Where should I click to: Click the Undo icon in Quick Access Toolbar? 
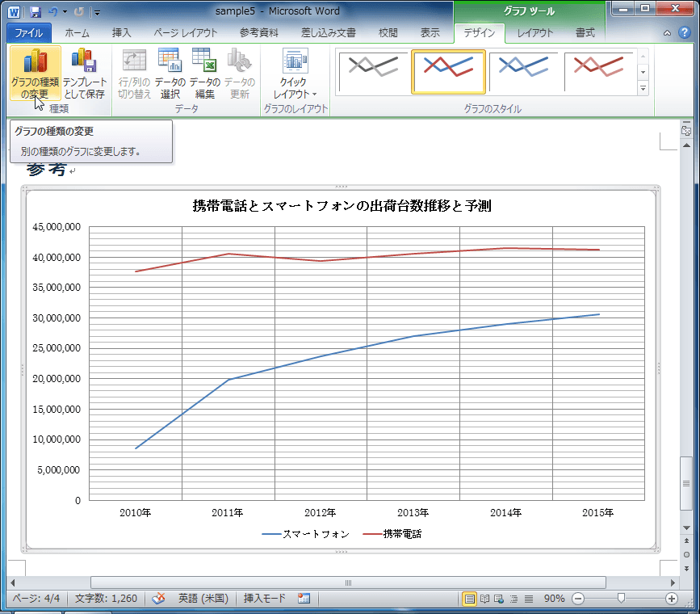(x=53, y=12)
